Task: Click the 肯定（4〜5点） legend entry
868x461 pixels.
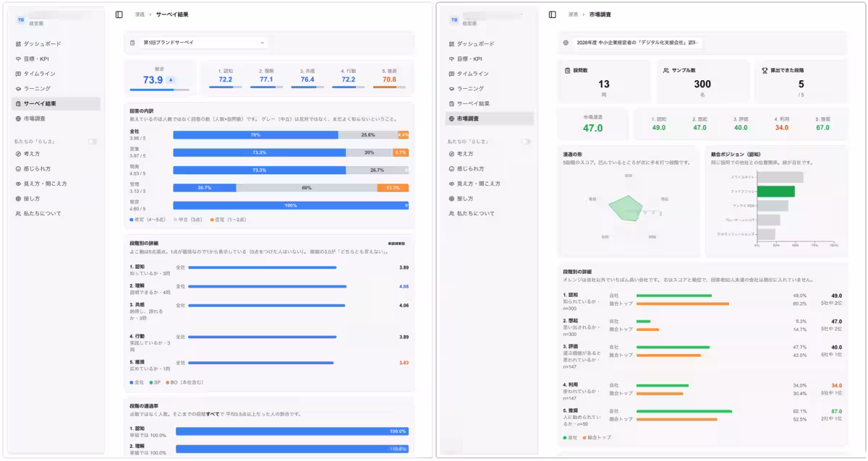Action: 147,219
